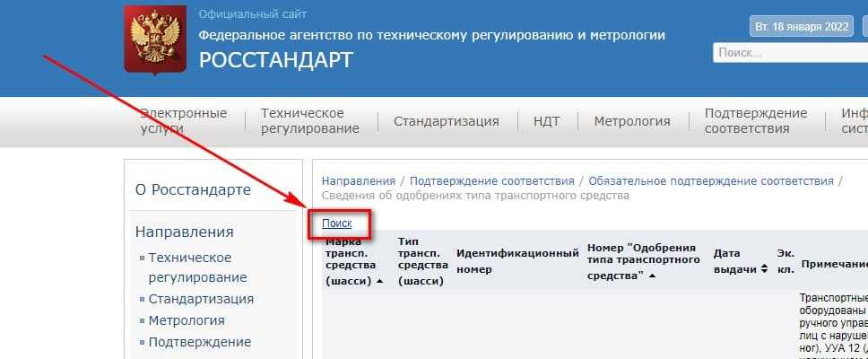Viewport: 868px width, 359px height.
Task: Click the Поиск link above the table
Action: (336, 223)
